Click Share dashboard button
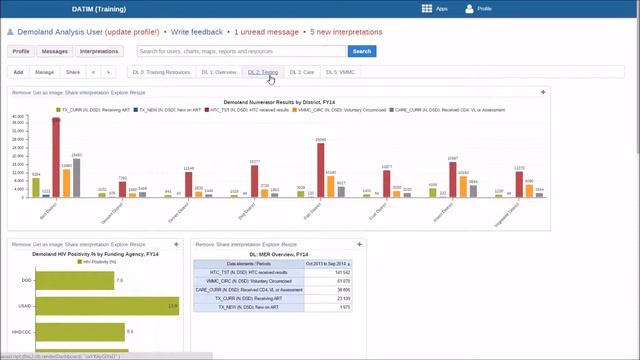This screenshot has height=360, width=640. (73, 72)
